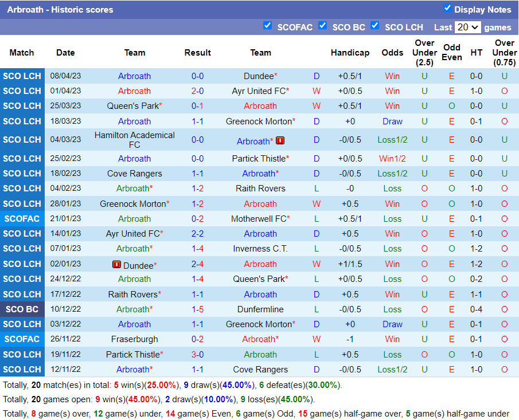
Task: Click the Odd Even column header
Action: pyautogui.click(x=451, y=53)
